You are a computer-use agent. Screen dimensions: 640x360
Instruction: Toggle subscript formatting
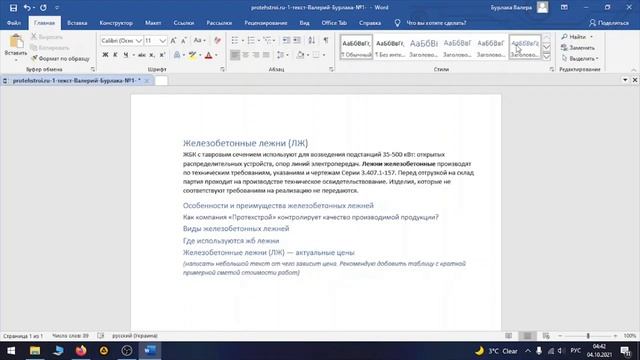(152, 55)
